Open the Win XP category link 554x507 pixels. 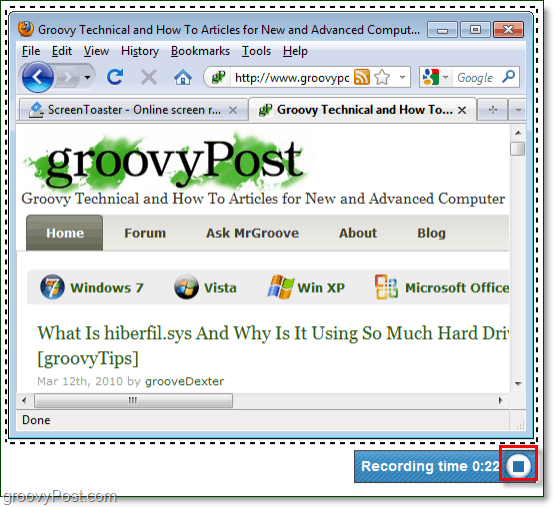pos(321,288)
